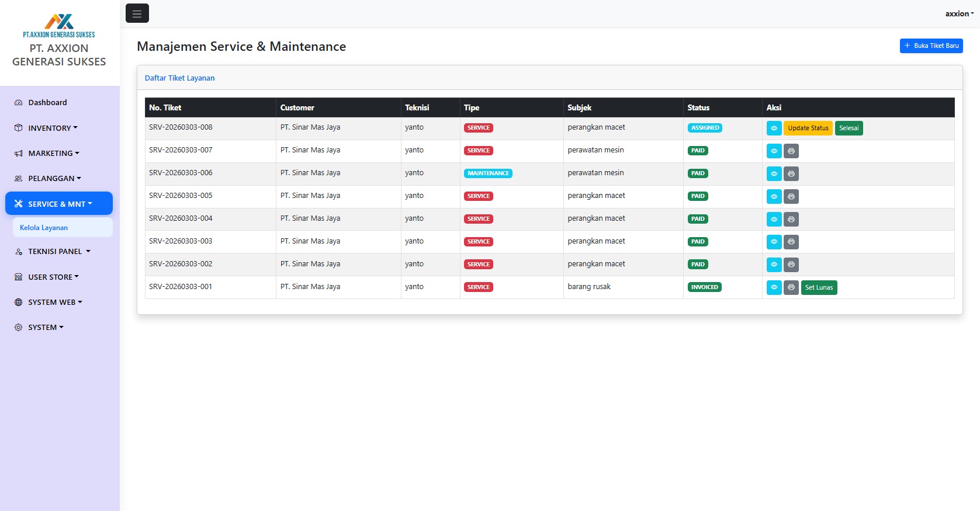This screenshot has height=511, width=980.
Task: View ticket SRV-20260303-003 with the eye icon
Action: click(774, 242)
